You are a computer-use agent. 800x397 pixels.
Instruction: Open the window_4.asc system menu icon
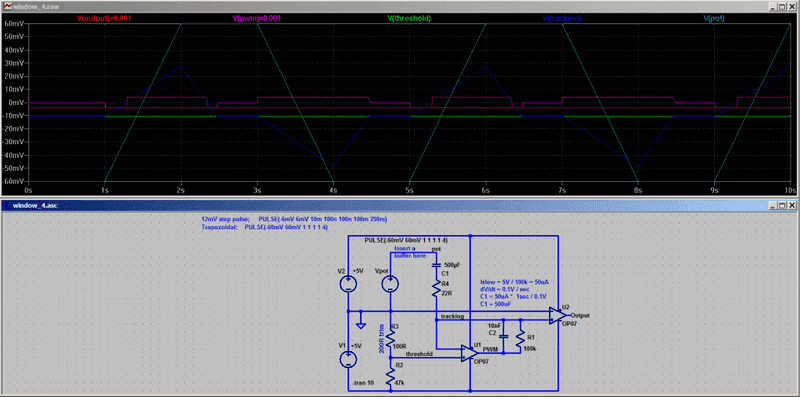point(7,205)
